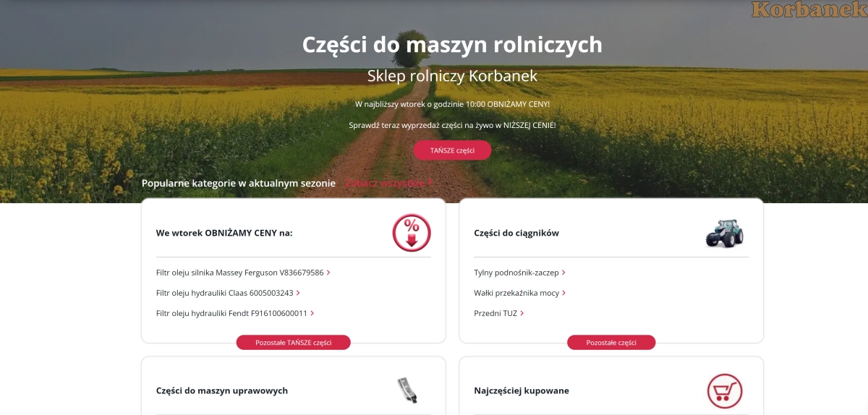The image size is (868, 415).
Task: Click the red percent discount icon
Action: [412, 234]
